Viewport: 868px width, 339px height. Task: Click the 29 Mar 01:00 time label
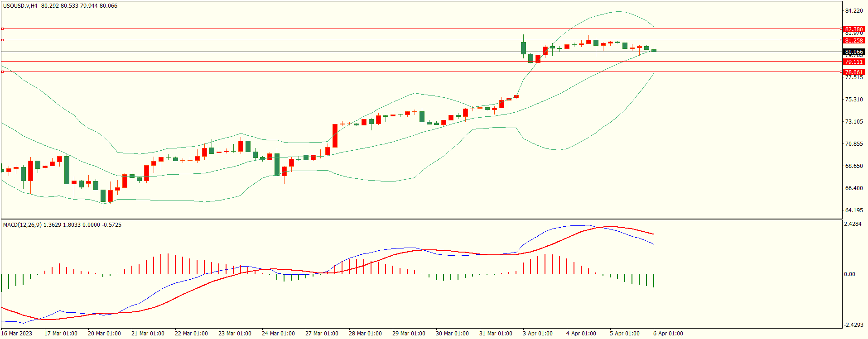409,334
